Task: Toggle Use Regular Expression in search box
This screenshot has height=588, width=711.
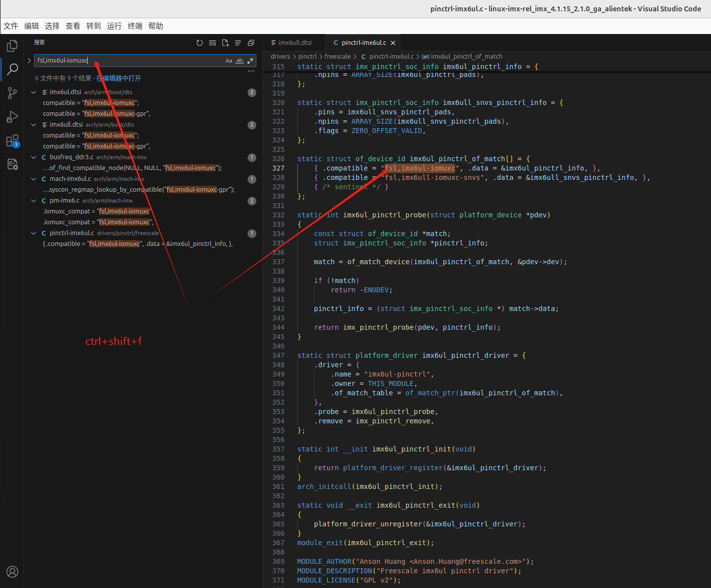Action: [x=250, y=61]
